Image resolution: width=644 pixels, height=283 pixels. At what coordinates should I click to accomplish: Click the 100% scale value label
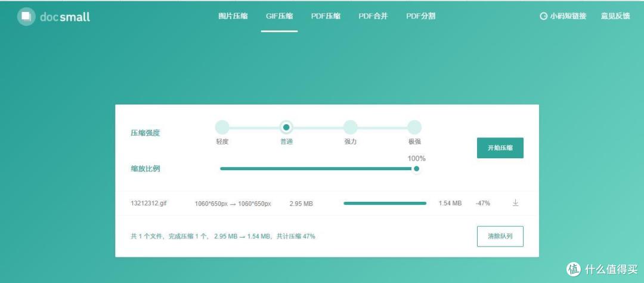click(x=416, y=158)
